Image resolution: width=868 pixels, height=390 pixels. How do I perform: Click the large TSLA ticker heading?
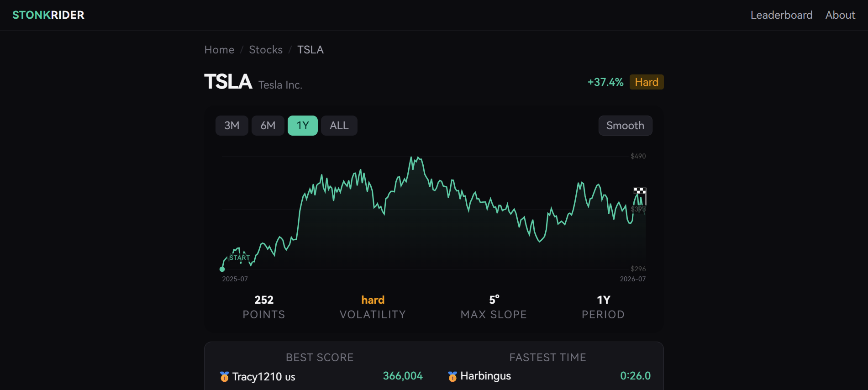(x=228, y=82)
